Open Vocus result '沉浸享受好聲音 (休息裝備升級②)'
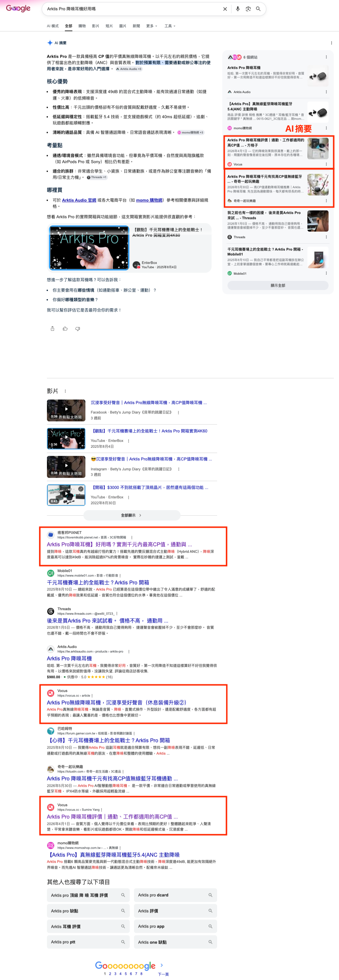 click(116, 703)
